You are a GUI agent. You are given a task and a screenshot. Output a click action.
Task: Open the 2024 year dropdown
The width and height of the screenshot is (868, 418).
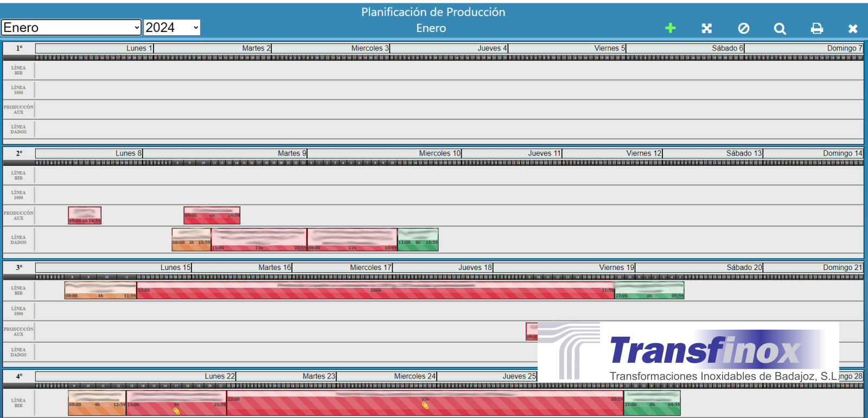[x=172, y=28]
